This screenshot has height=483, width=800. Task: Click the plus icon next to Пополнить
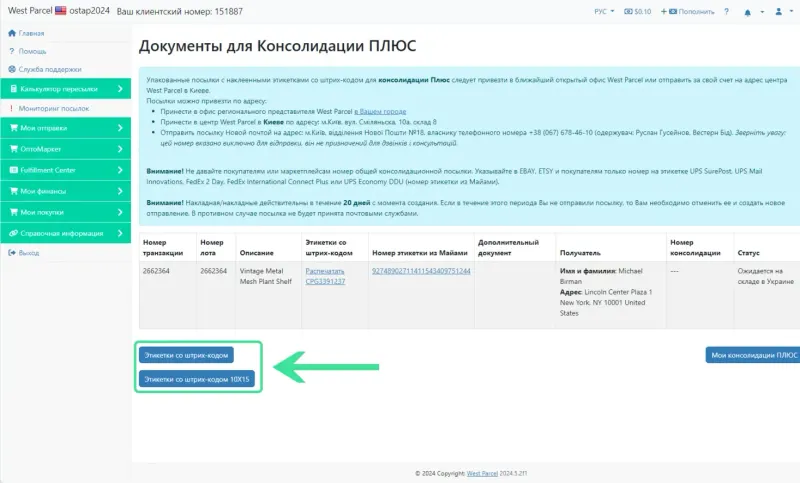(x=664, y=11)
